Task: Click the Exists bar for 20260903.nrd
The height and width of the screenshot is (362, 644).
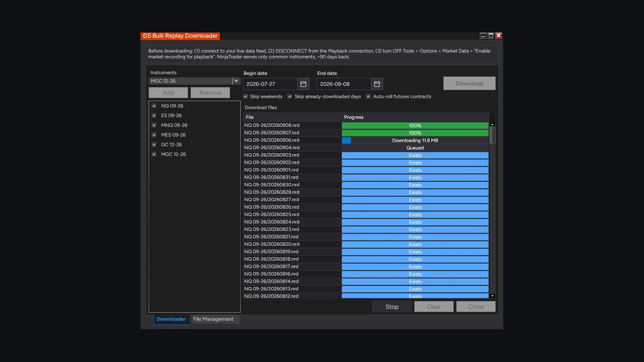Action: click(x=415, y=155)
